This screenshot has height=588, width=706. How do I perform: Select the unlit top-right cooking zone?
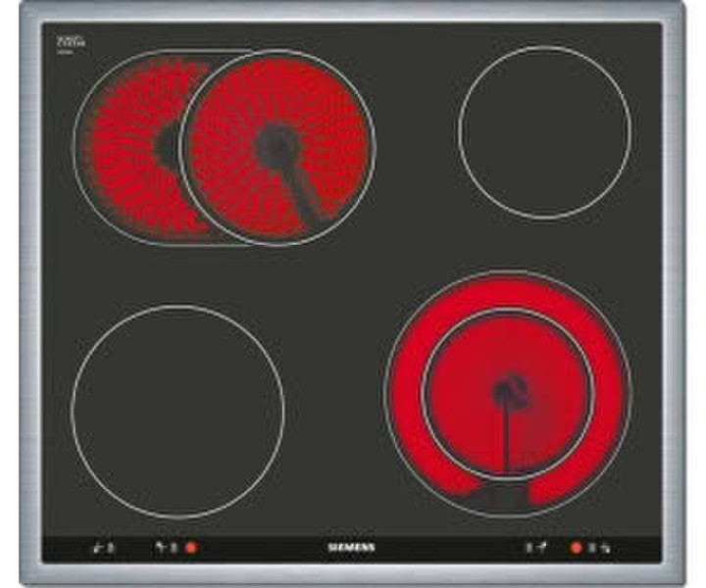point(545,132)
